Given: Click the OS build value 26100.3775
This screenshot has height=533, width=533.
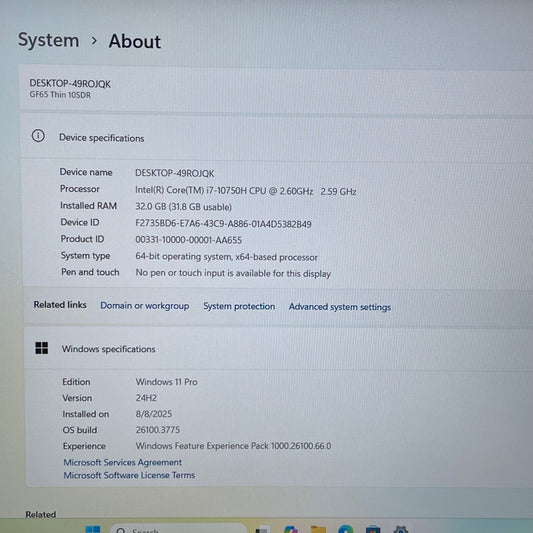Looking at the screenshot, I should click(158, 430).
